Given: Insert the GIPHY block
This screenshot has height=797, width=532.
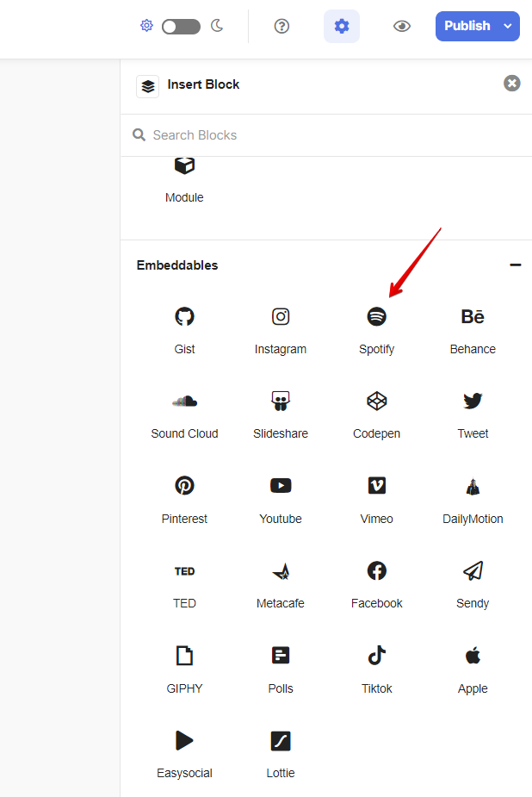Looking at the screenshot, I should 184,670.
